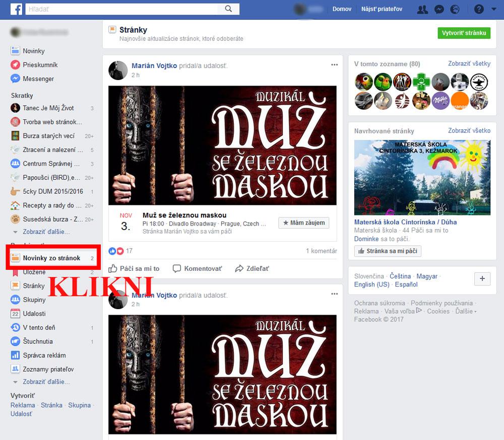Click the Ztracení a nalezení group icon

coord(15,150)
